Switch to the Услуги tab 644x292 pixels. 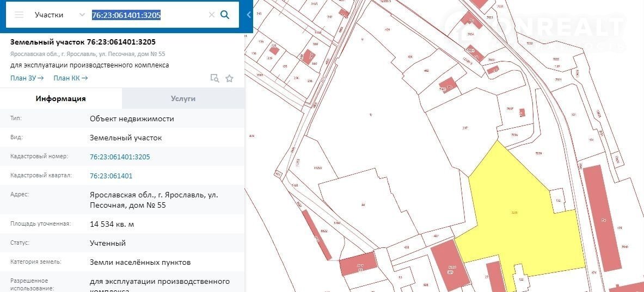coord(183,98)
